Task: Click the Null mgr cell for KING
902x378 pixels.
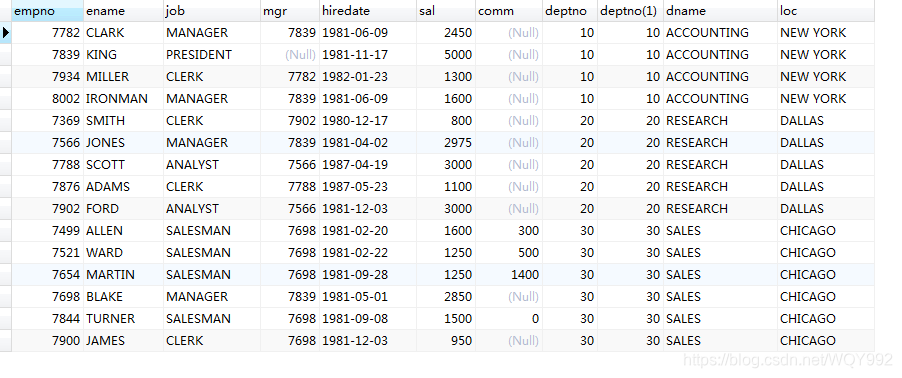Action: click(289, 55)
